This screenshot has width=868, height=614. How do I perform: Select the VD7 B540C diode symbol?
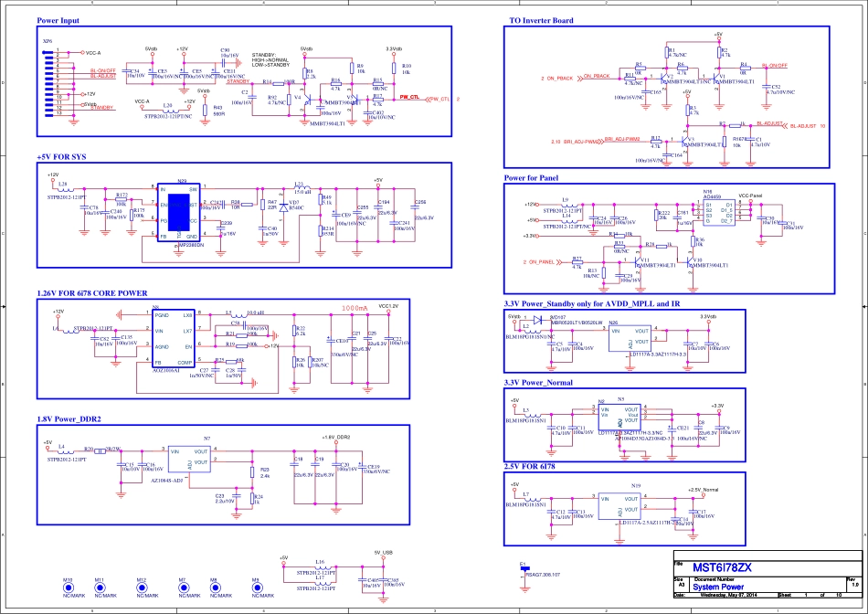(281, 206)
